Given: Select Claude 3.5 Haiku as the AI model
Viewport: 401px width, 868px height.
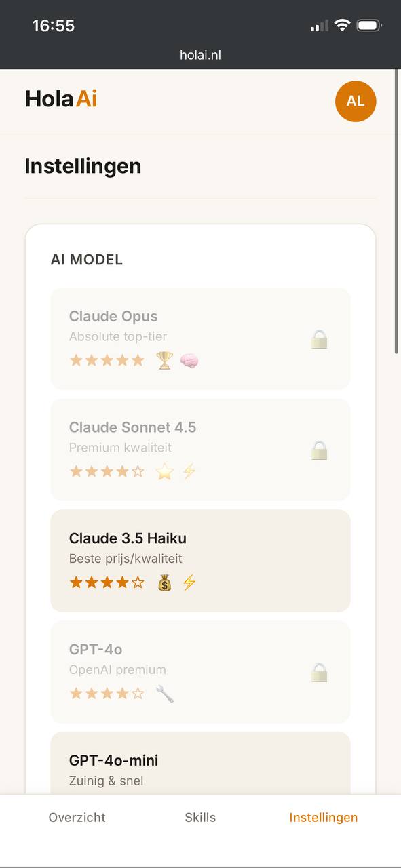Looking at the screenshot, I should pos(200,560).
